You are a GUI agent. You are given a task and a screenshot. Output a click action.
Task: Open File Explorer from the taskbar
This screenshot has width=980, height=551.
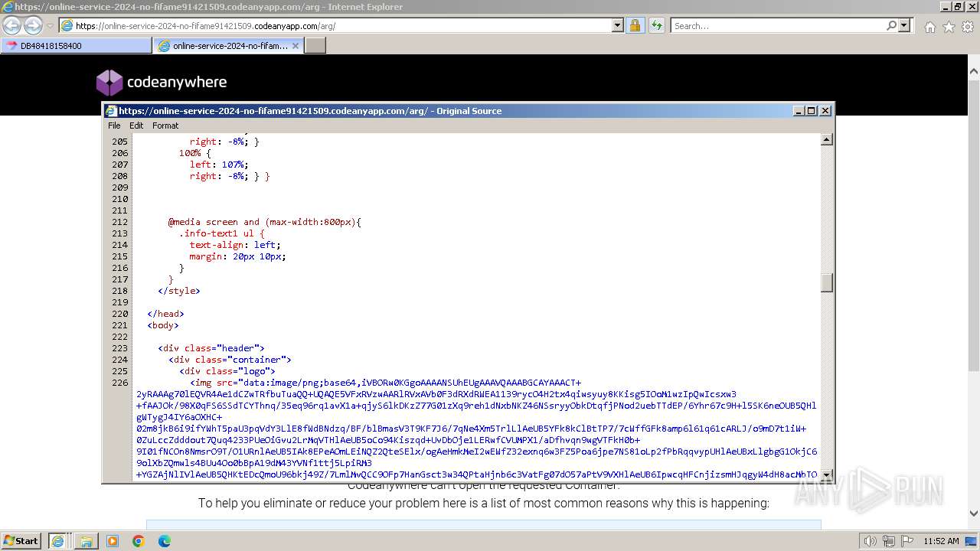[x=87, y=541]
